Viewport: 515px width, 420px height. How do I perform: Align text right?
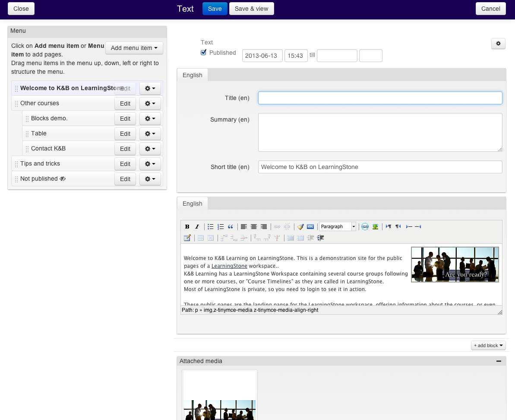(x=264, y=226)
